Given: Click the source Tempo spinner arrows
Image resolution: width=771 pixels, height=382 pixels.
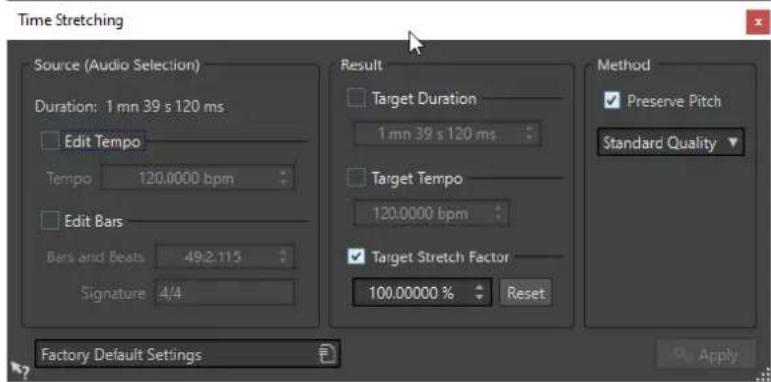Looking at the screenshot, I should [x=284, y=177].
